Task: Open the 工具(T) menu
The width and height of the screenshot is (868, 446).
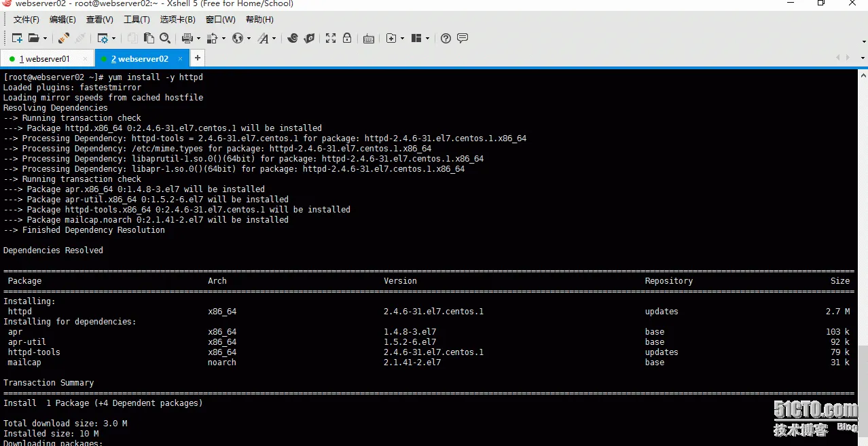Action: coord(137,20)
